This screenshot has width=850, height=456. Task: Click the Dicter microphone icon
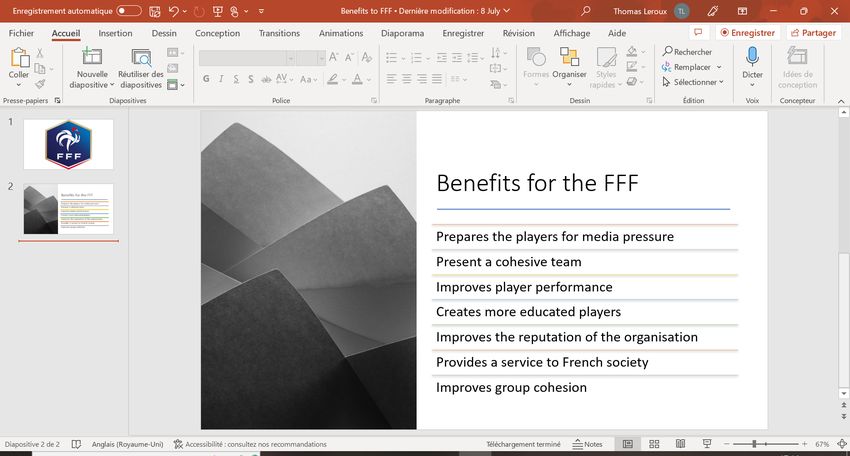752,57
